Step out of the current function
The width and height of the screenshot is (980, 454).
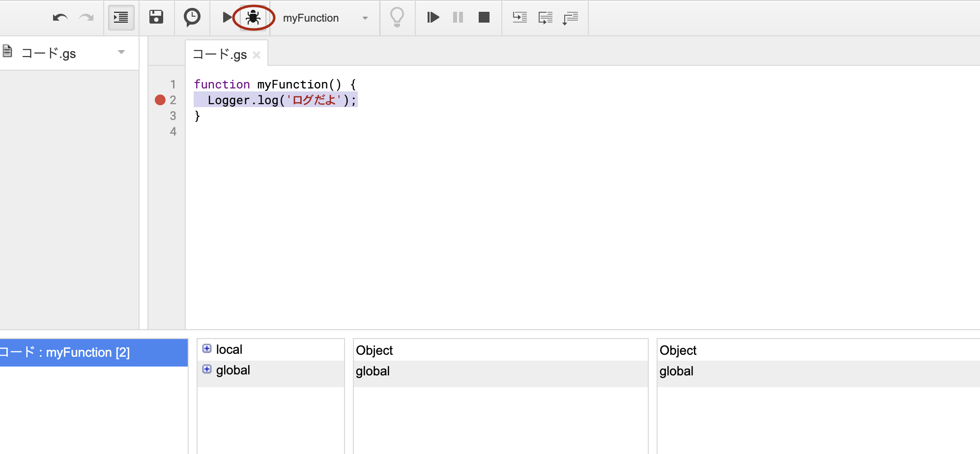tap(571, 18)
